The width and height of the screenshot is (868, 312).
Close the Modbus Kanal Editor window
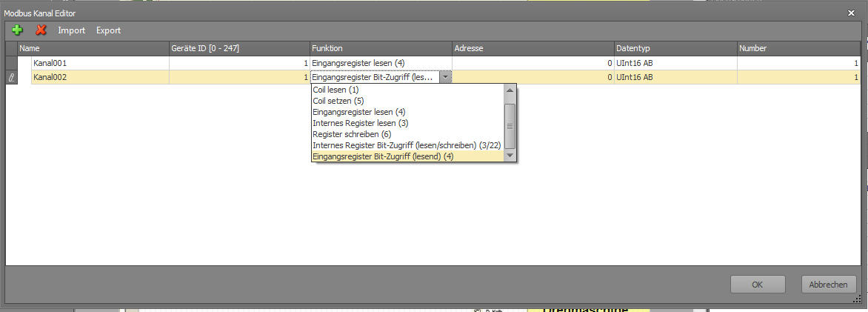(x=851, y=12)
